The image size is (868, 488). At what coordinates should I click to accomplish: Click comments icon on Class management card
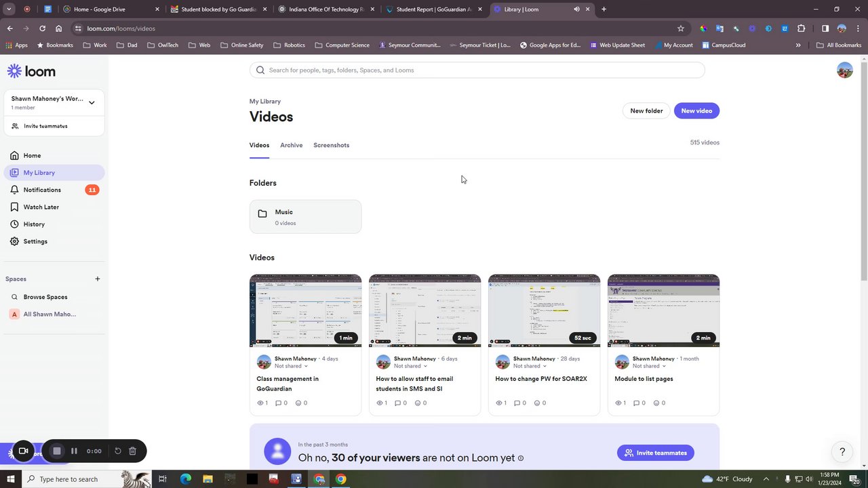(278, 403)
